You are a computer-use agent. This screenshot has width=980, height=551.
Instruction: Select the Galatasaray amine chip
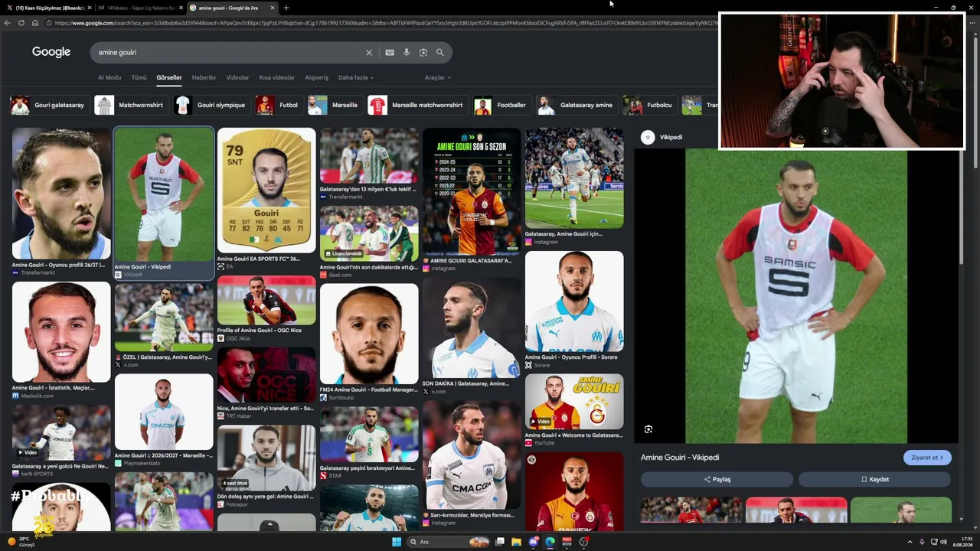576,105
